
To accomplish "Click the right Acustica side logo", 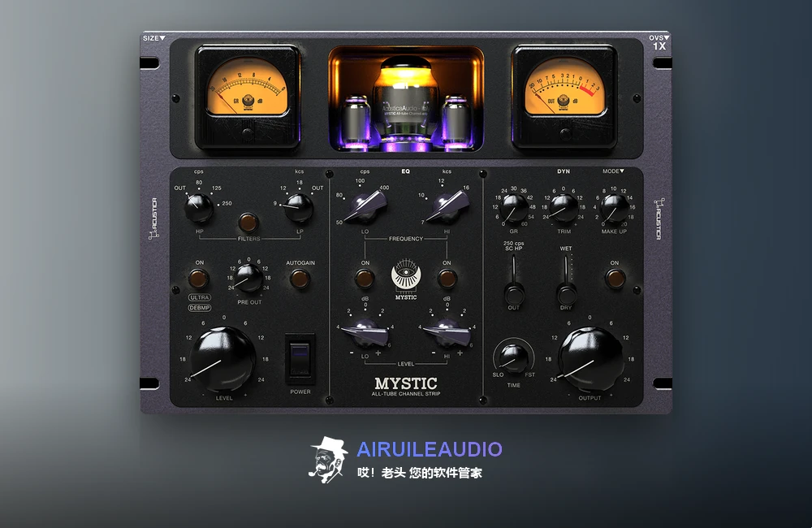I will pos(658,219).
